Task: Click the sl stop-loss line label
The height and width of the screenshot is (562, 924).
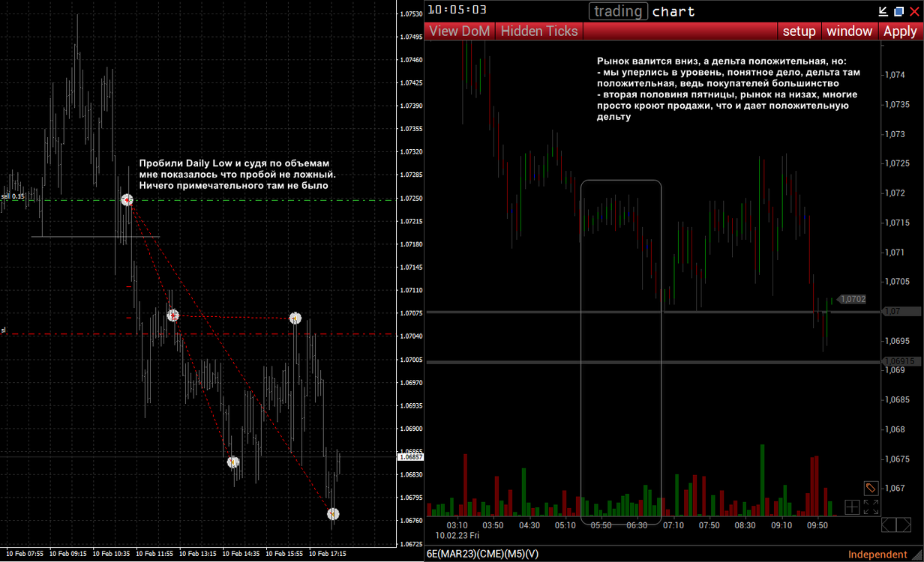Action: pos(3,330)
